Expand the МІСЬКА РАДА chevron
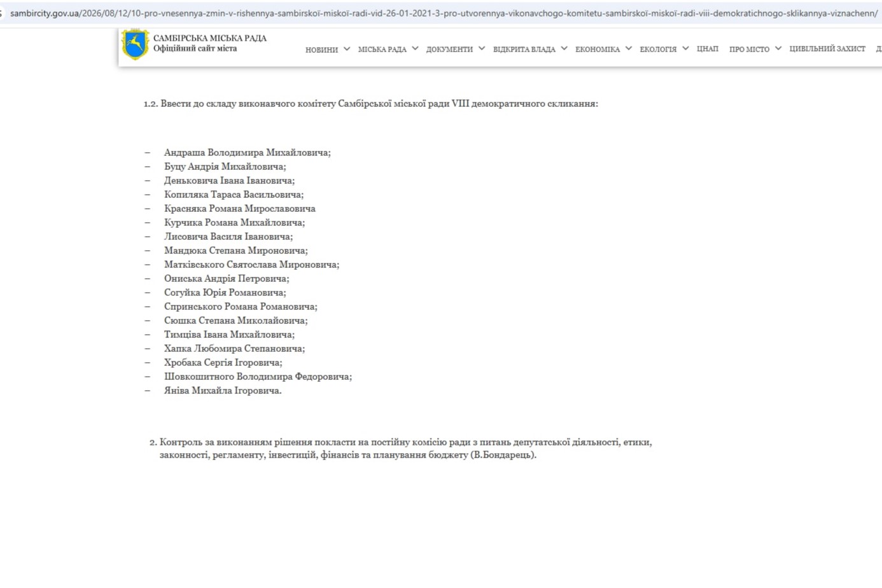882x588 pixels. 415,48
